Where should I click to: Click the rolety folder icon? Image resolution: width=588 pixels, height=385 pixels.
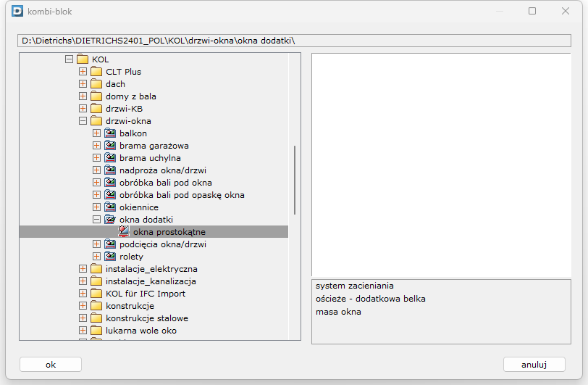110,257
